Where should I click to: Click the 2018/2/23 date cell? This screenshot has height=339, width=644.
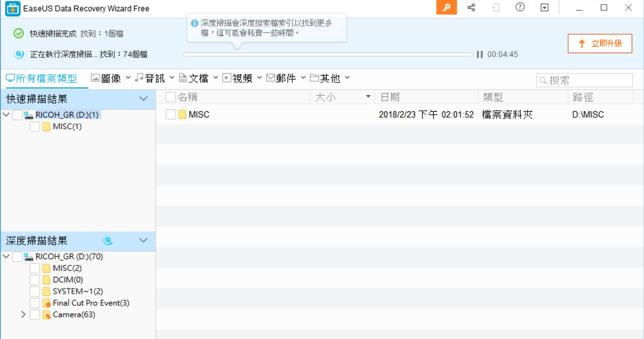pyautogui.click(x=426, y=114)
